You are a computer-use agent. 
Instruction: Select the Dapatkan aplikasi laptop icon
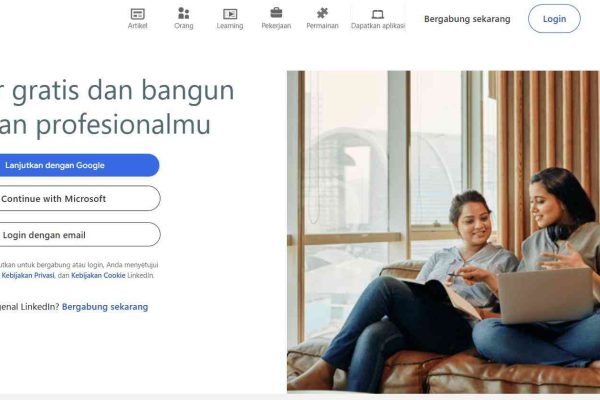tap(378, 14)
